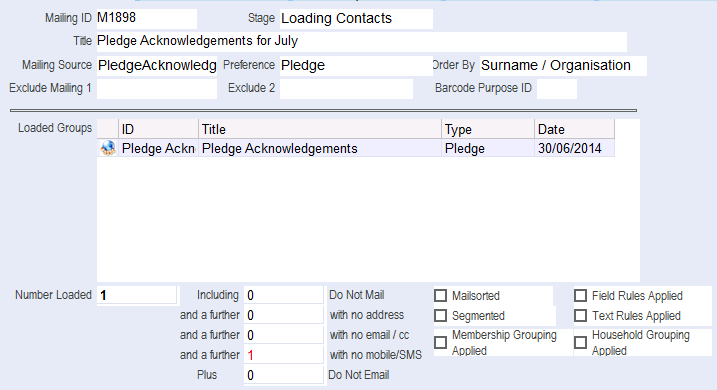Open the Stage field showing Loading Contacts
The height and width of the screenshot is (390, 717).
click(x=356, y=19)
